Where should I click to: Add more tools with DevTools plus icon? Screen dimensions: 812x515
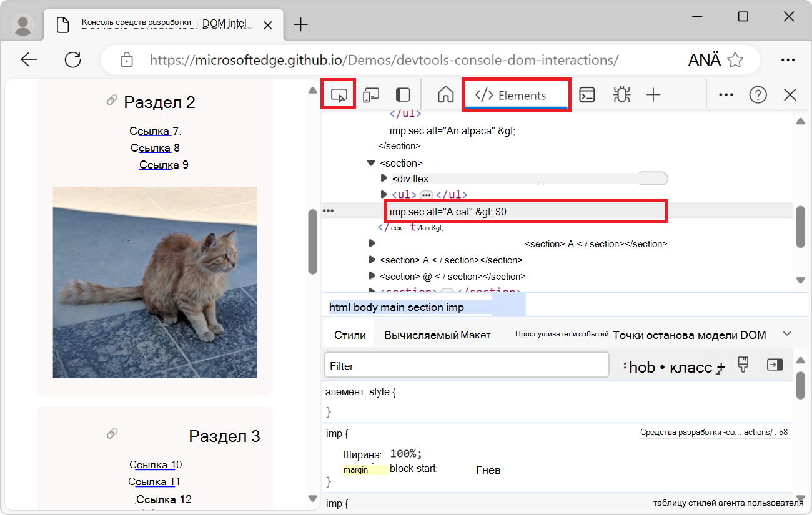point(653,95)
